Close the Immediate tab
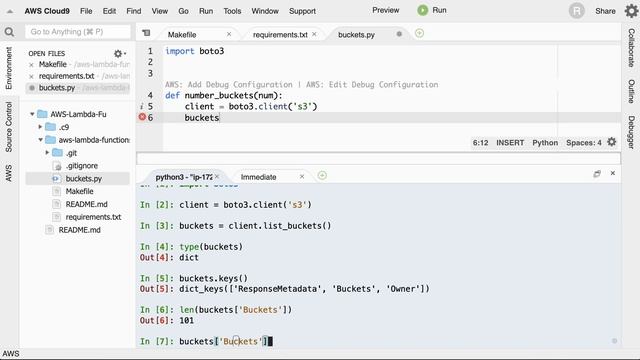The height and width of the screenshot is (360, 640). point(302,177)
